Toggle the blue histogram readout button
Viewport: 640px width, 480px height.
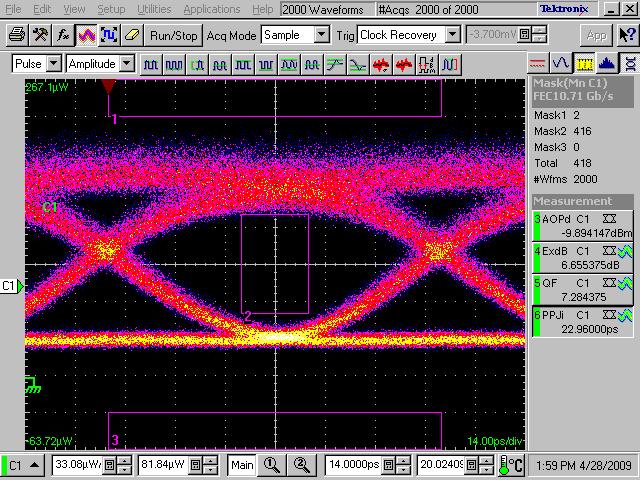[607, 64]
